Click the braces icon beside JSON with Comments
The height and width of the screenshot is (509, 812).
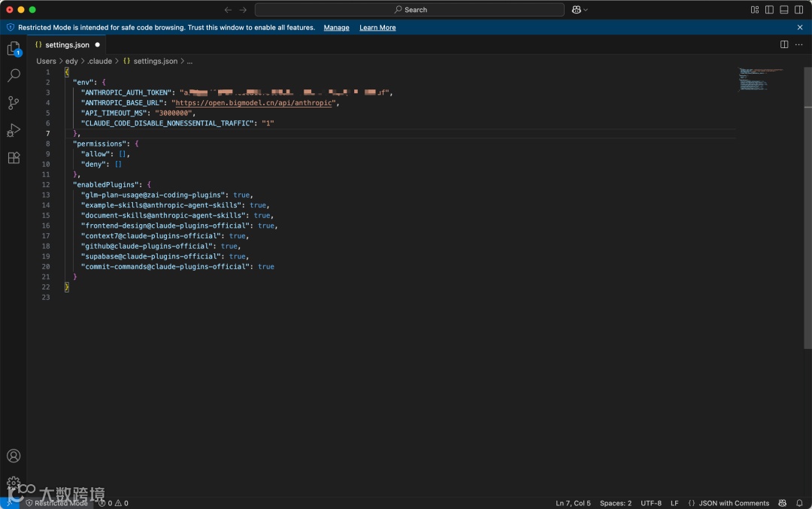pyautogui.click(x=692, y=503)
